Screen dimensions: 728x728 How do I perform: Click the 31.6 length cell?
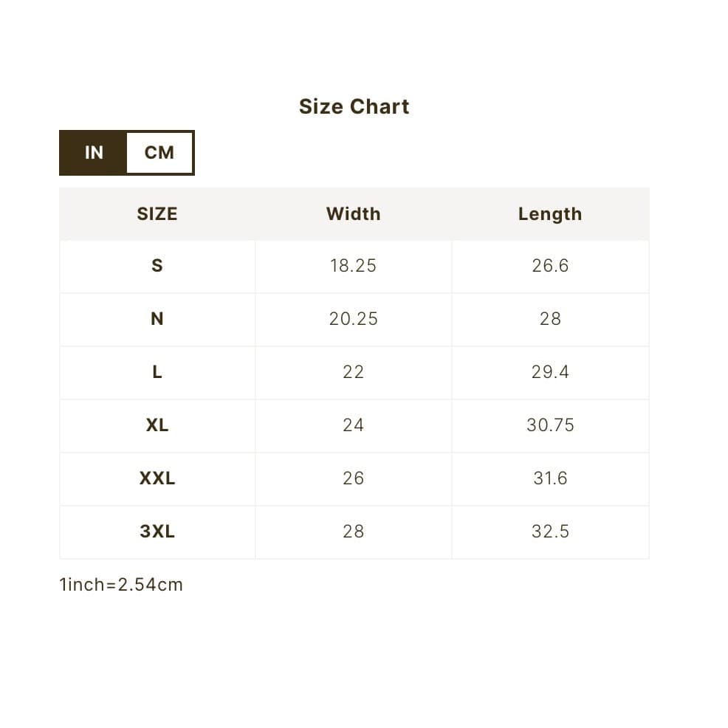coord(550,478)
